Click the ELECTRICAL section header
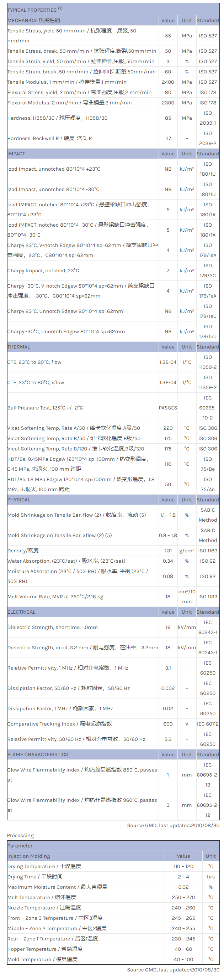The image size is (224, 980). 21,612
